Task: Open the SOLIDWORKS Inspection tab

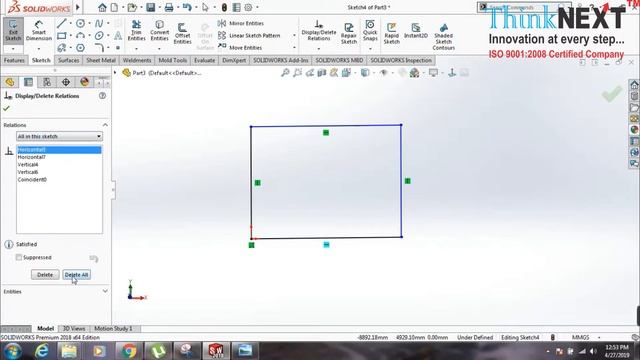Action: pyautogui.click(x=401, y=60)
